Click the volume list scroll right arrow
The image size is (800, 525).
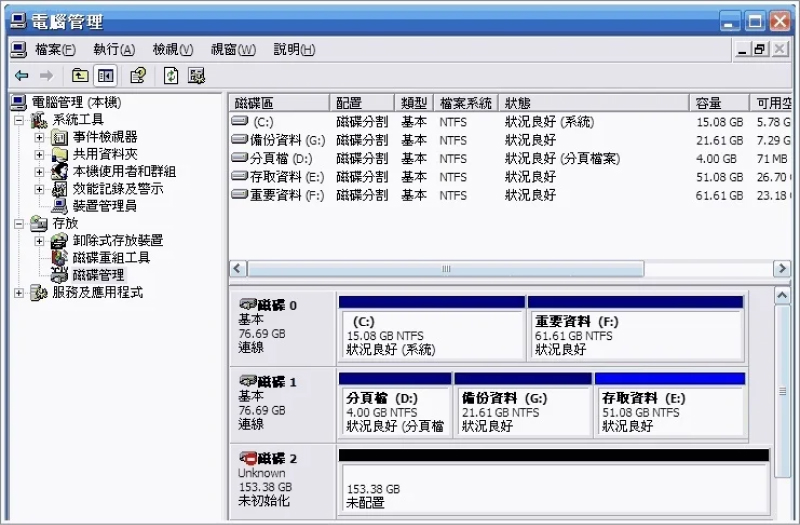point(782,268)
